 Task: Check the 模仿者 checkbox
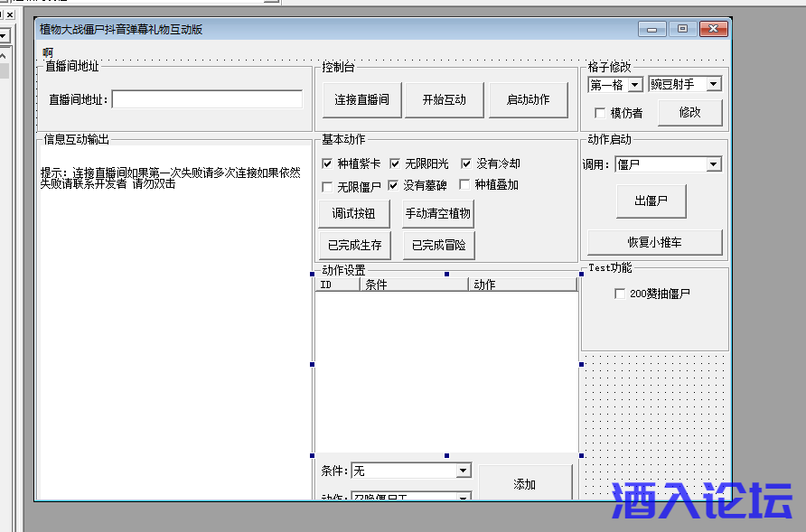point(599,114)
